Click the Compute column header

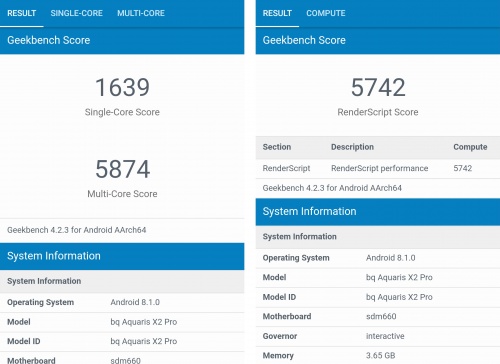[x=470, y=147]
